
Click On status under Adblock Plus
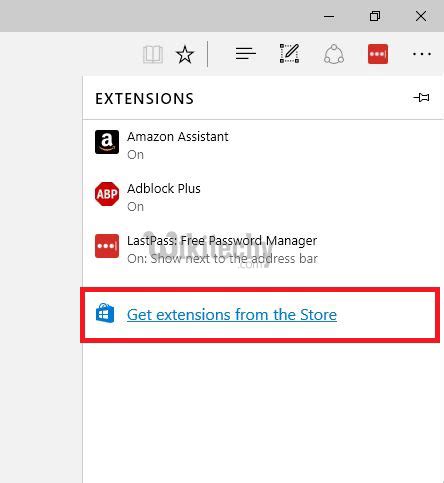[135, 207]
